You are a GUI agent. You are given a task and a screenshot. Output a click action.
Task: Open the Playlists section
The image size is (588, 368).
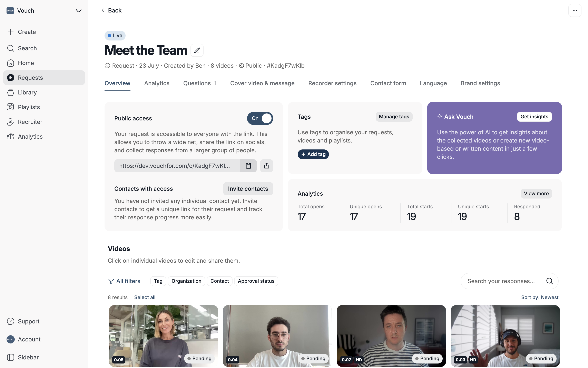tap(44, 107)
